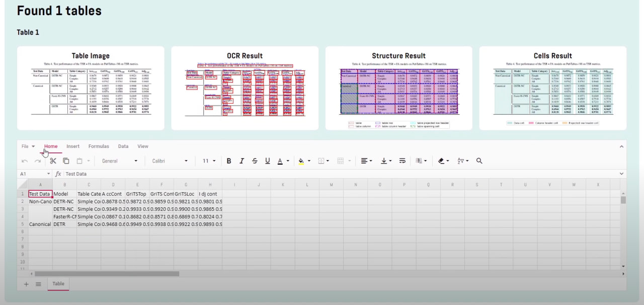Screen dimensions: 644x305
Task: Click the Undo arrow in the toolbar
Action: [x=25, y=161]
